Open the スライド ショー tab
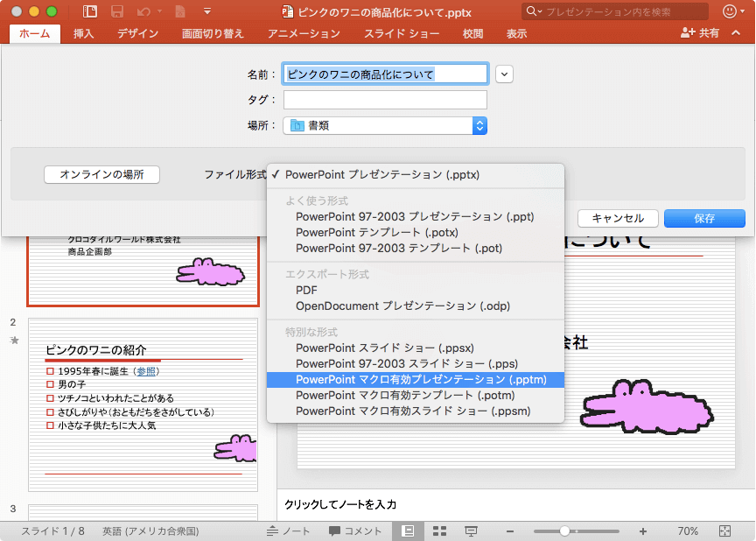756x541 pixels. pos(401,33)
